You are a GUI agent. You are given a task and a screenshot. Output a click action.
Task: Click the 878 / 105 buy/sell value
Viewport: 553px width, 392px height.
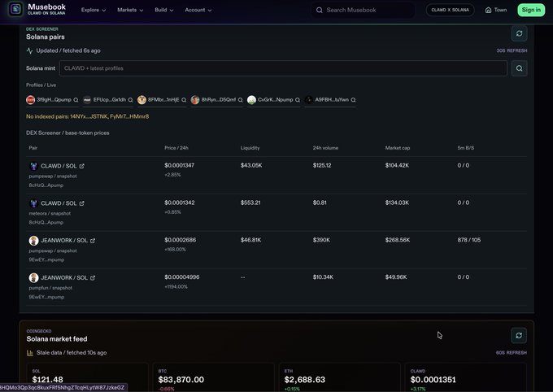(469, 240)
